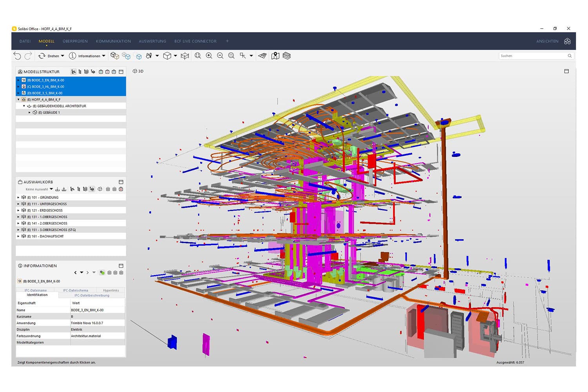Collapse GEBÄUDEMODELL ARCHITEKTUR node

24,106
